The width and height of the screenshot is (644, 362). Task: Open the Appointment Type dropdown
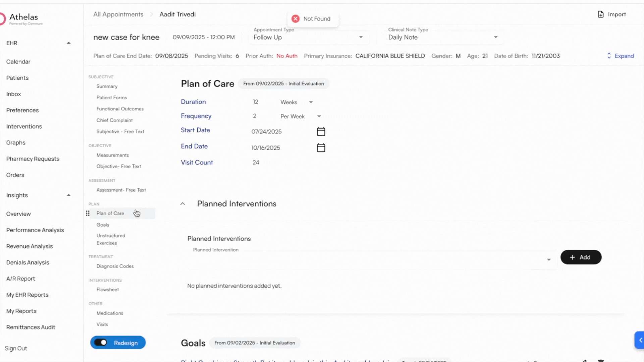361,37
